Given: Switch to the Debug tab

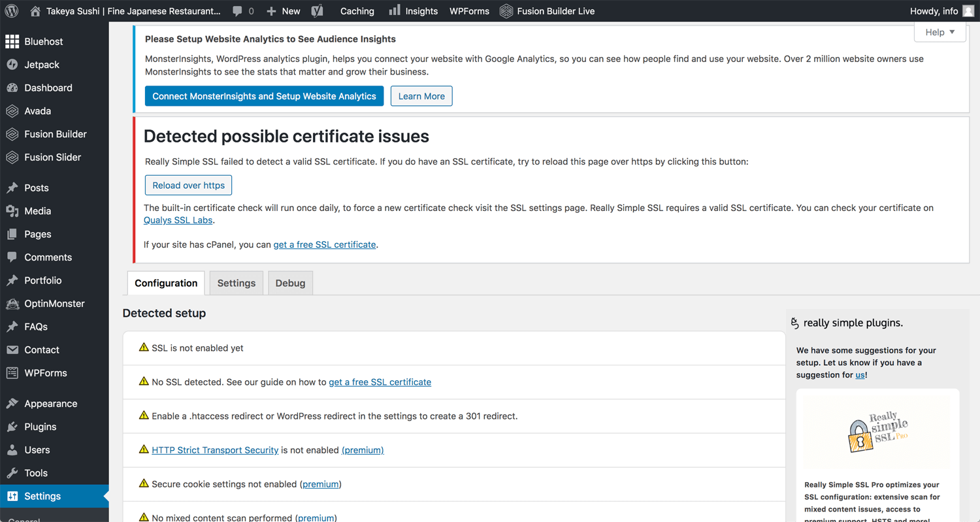Looking at the screenshot, I should [x=290, y=283].
